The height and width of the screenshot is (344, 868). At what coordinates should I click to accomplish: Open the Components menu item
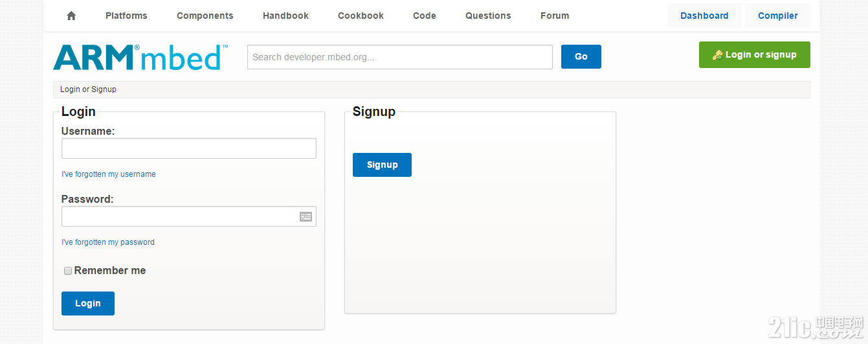pos(205,16)
